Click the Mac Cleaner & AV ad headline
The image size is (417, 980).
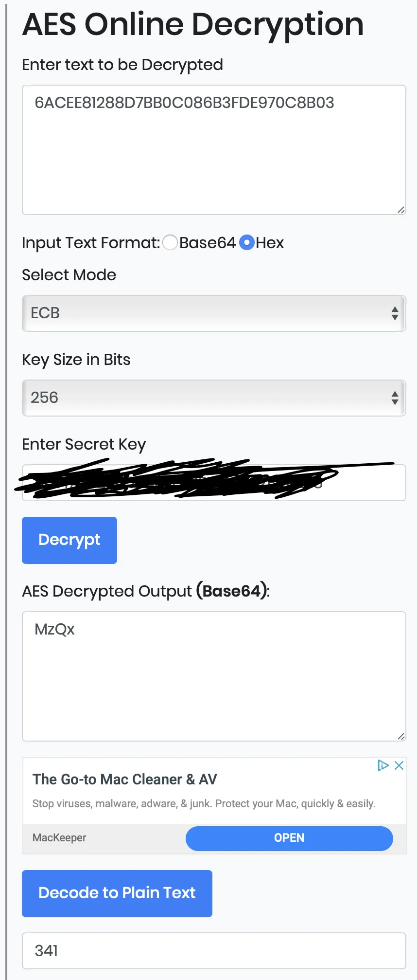pos(124,780)
